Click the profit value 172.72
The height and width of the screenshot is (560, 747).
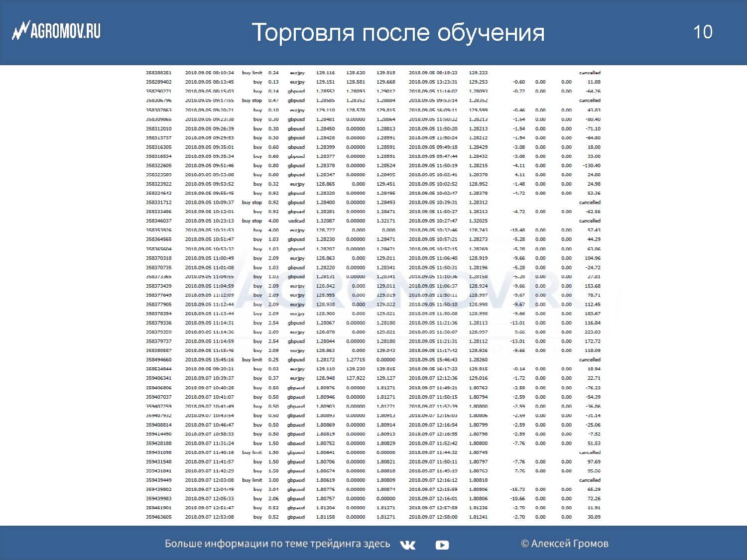pyautogui.click(x=593, y=341)
